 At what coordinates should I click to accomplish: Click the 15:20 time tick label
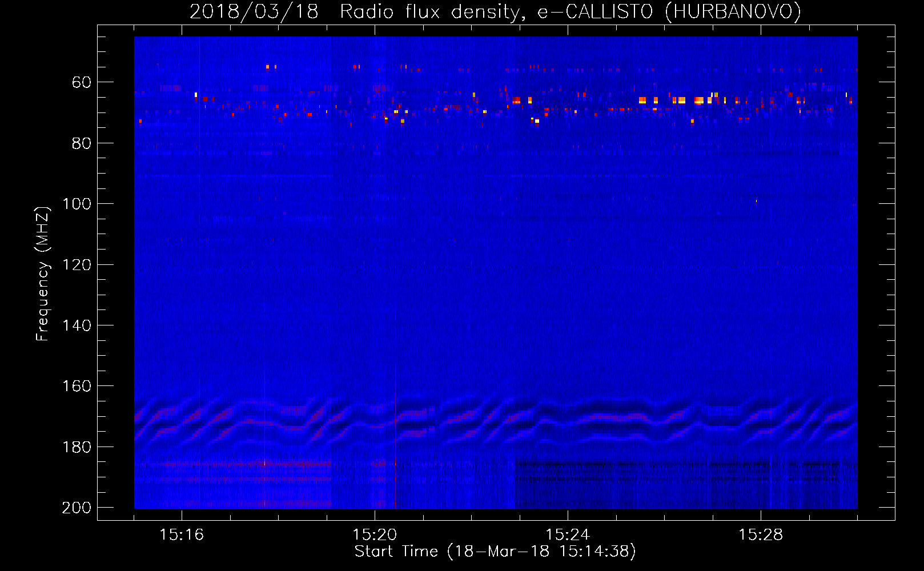[375, 534]
